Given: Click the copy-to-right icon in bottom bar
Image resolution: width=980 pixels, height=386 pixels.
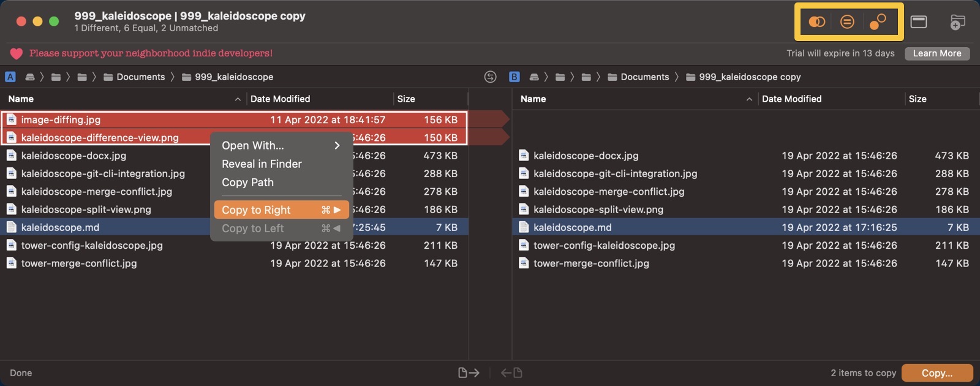Looking at the screenshot, I should point(469,373).
